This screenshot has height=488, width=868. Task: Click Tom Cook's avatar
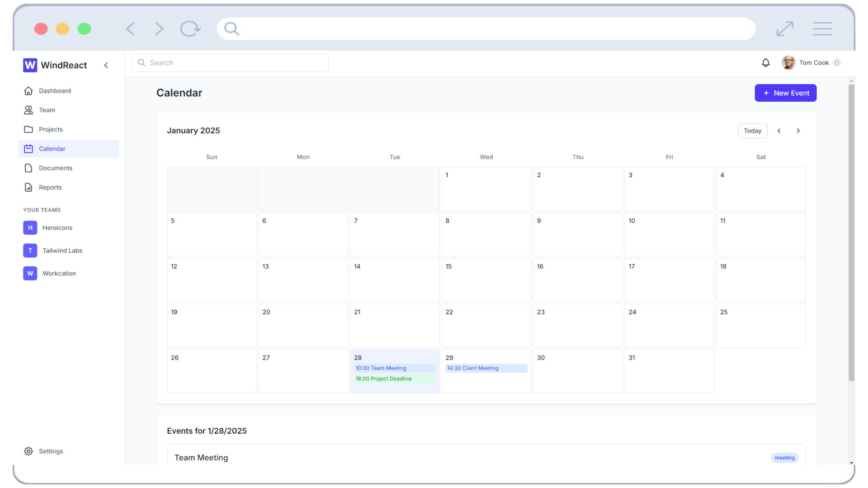[x=788, y=63]
